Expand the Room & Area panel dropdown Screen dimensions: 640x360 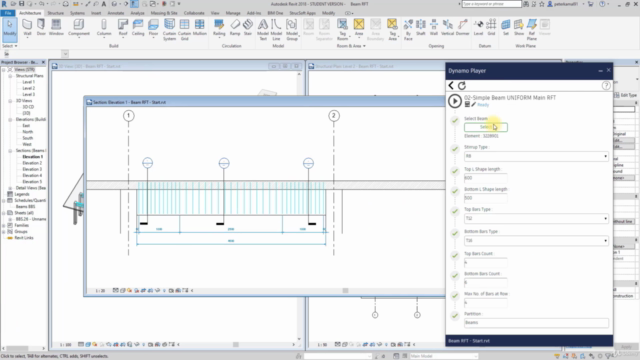(351, 46)
